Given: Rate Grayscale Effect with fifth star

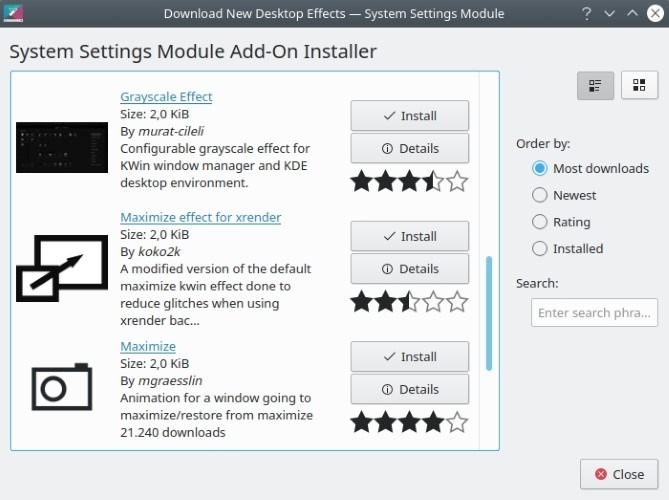Looking at the screenshot, I should pos(457,181).
